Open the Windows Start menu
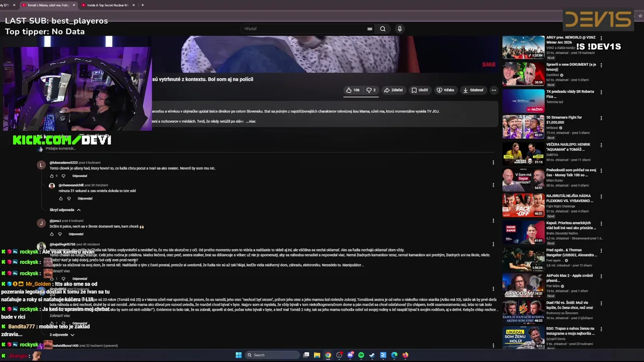Image resolution: width=644 pixels, height=362 pixels. 238,355
